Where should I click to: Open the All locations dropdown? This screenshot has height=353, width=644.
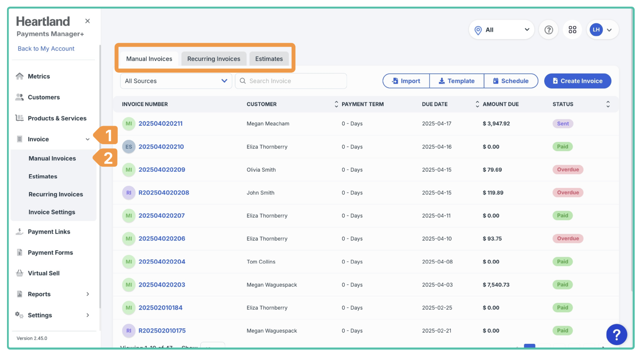coord(501,30)
